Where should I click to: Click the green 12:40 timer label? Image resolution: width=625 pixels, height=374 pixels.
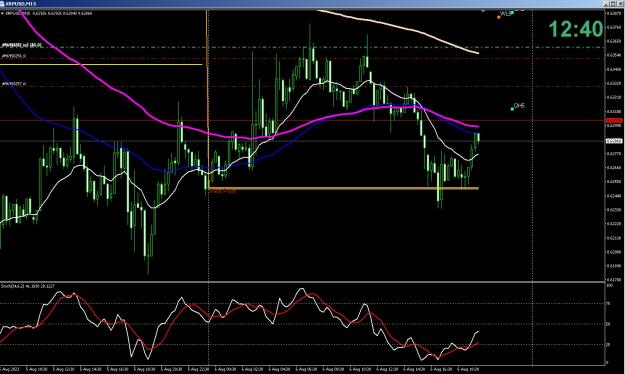576,29
